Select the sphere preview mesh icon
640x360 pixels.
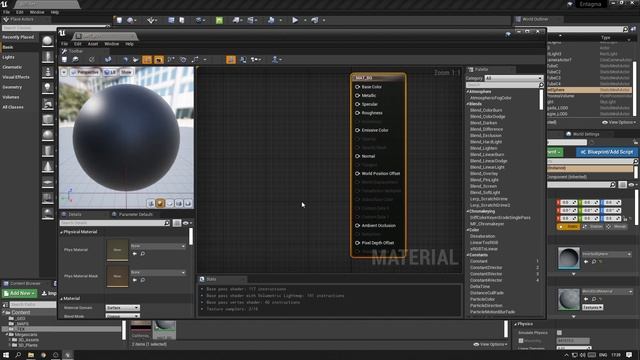(x=160, y=203)
